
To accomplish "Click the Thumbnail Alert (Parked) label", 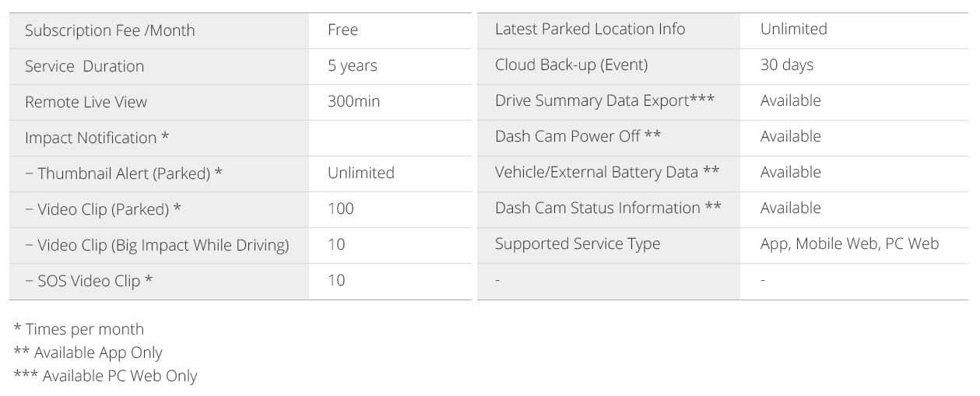I will click(x=124, y=173).
